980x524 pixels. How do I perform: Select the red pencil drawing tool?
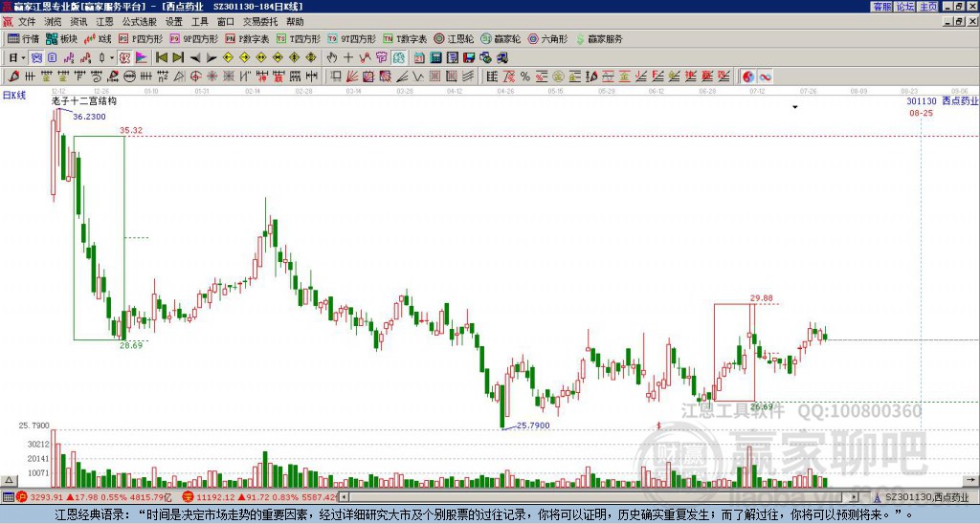click(13, 76)
